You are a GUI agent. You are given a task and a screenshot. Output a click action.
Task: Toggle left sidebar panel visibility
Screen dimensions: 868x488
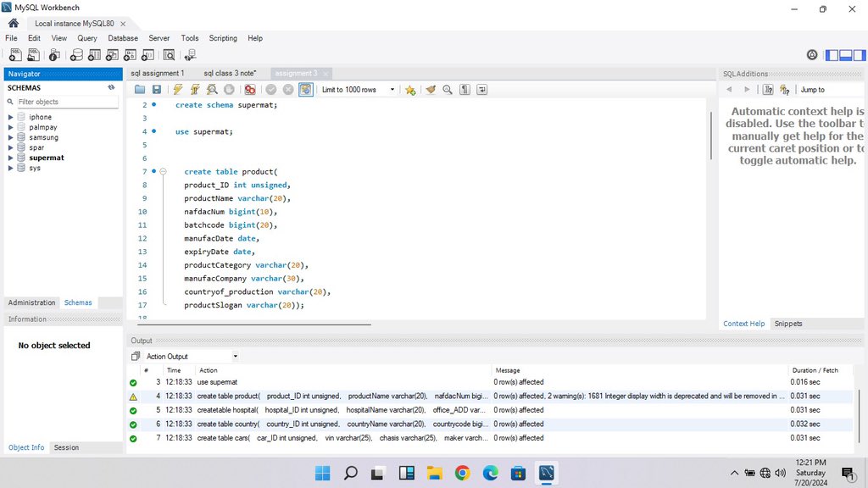point(832,55)
